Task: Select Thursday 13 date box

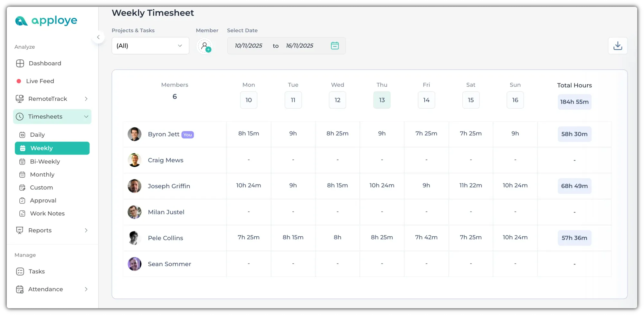Action: (382, 100)
